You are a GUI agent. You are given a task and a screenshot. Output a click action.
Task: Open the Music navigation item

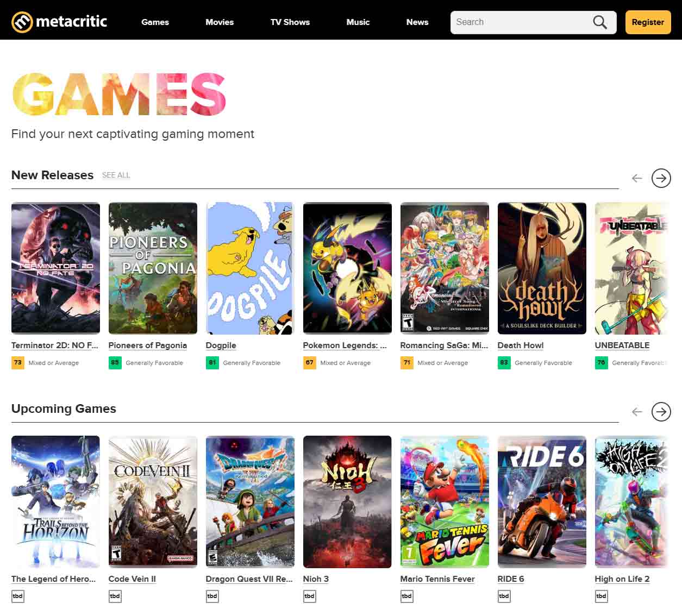tap(358, 22)
